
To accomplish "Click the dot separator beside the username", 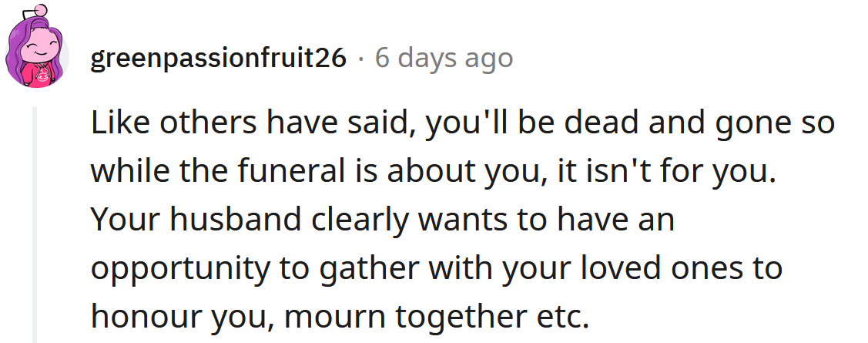I will (360, 59).
